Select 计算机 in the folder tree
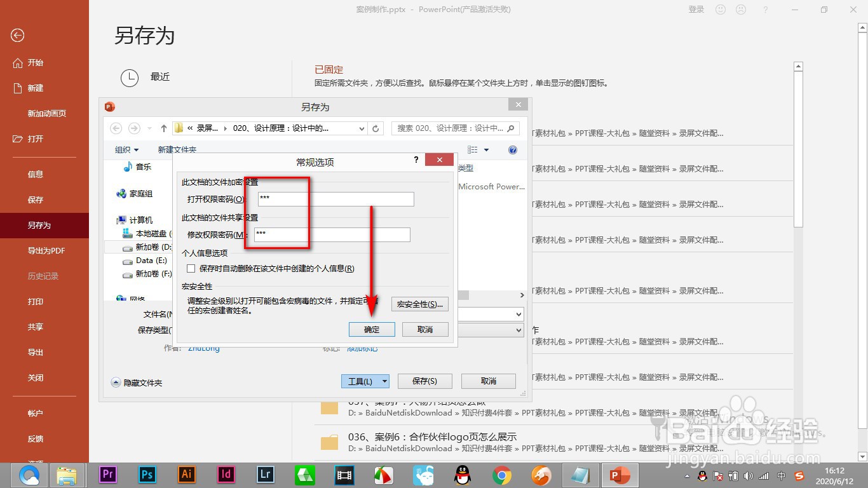This screenshot has width=868, height=488. (x=135, y=220)
